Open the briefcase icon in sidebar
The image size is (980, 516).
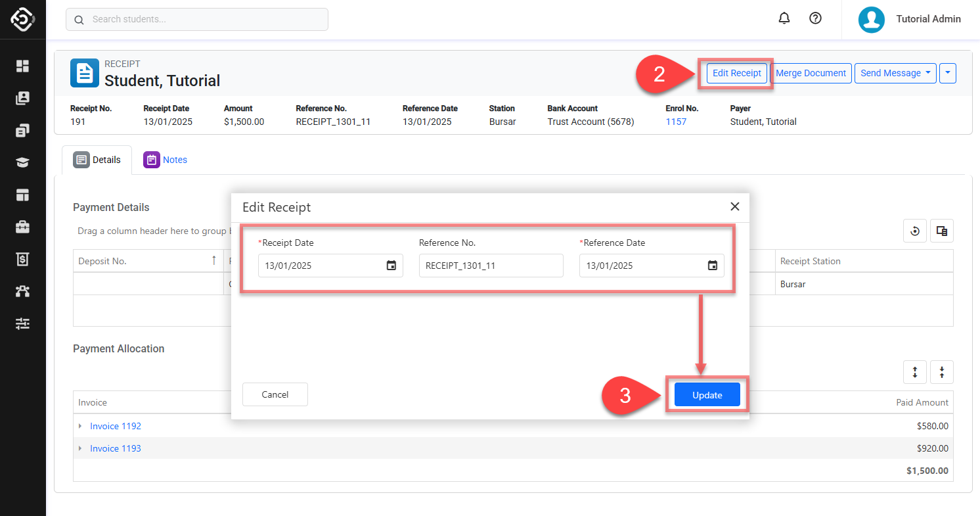[23, 227]
